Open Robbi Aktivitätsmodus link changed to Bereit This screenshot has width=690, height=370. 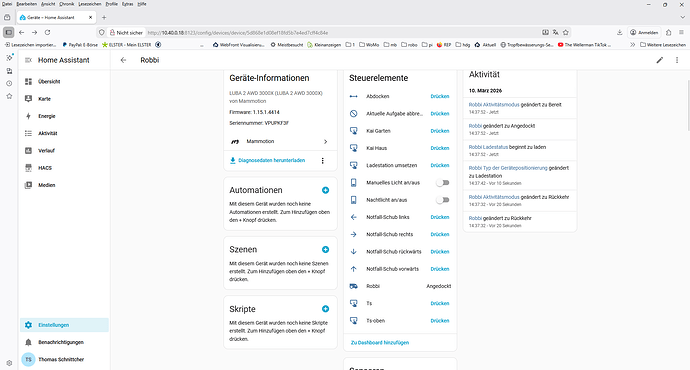[494, 105]
